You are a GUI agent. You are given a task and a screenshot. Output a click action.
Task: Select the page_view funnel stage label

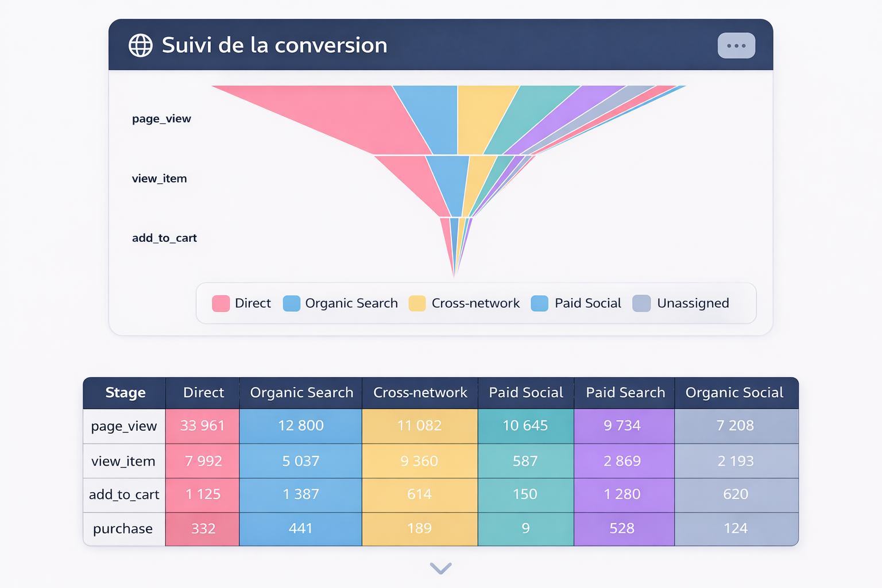click(x=161, y=119)
